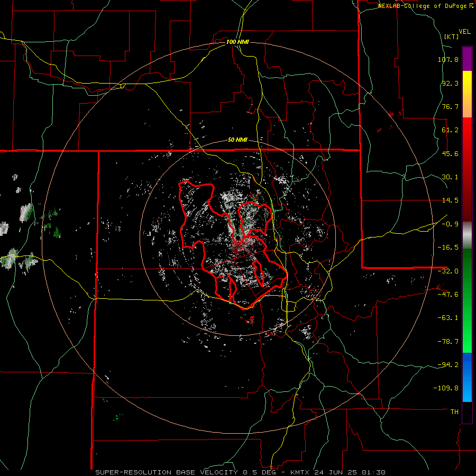Select the 107.8 velocity scale value
Image resolution: width=476 pixels, height=476 pixels.
coord(448,59)
